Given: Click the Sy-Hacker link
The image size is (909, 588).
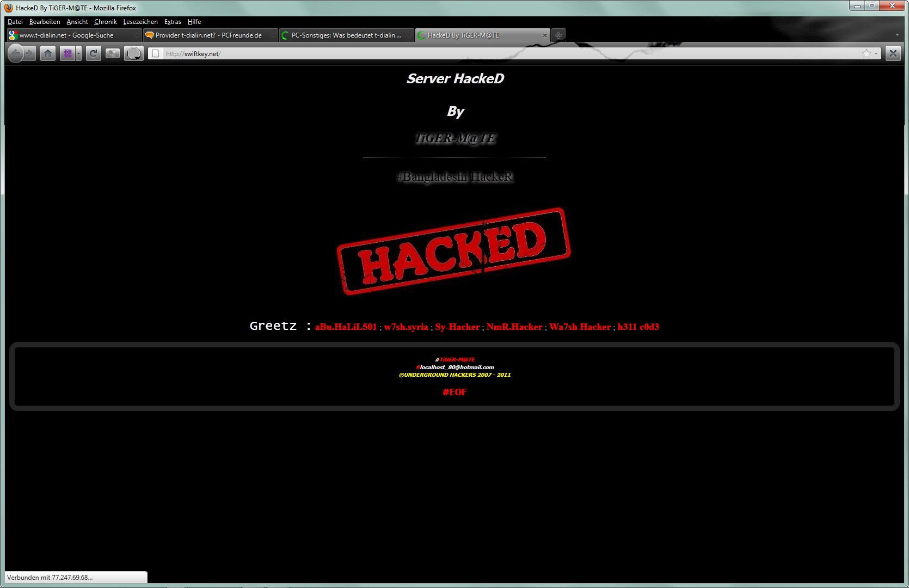Looking at the screenshot, I should pyautogui.click(x=457, y=327).
